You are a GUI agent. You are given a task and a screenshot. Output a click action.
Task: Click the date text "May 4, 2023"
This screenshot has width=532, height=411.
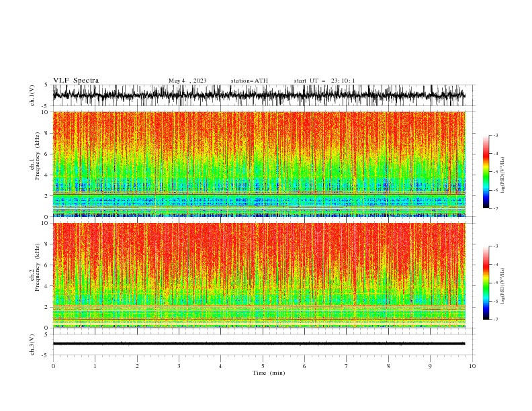coord(187,81)
